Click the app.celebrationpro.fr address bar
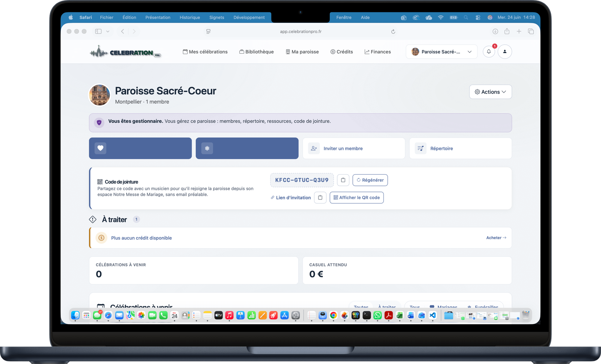The width and height of the screenshot is (601, 364). point(300,32)
